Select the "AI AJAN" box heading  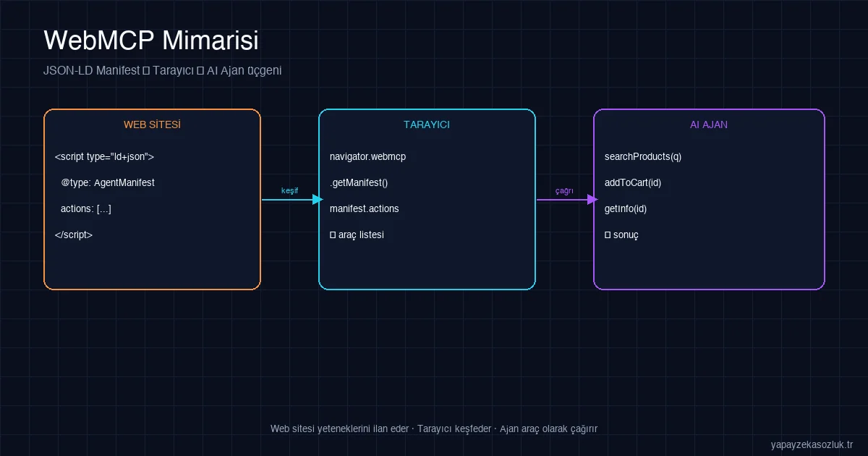click(x=709, y=124)
